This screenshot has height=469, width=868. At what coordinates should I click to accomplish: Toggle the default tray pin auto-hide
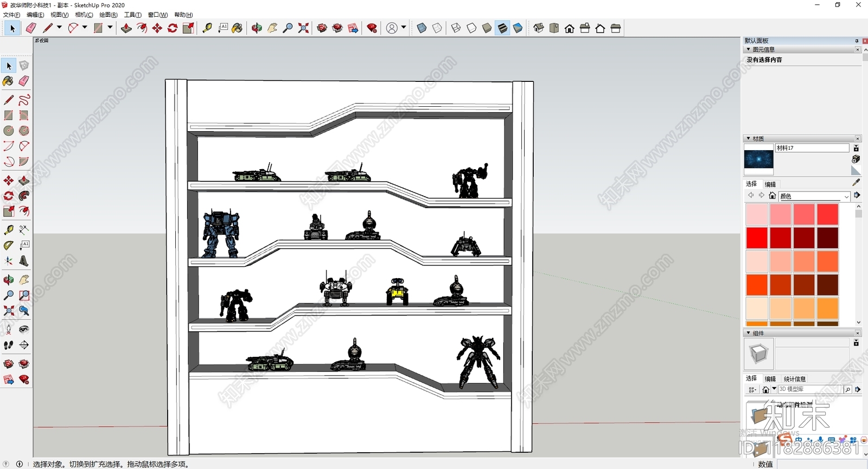(857, 41)
